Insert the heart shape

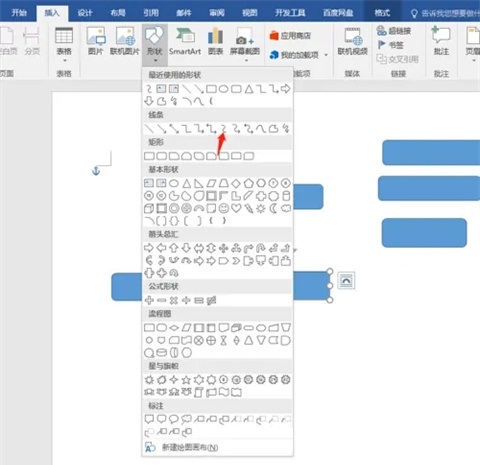[236, 208]
